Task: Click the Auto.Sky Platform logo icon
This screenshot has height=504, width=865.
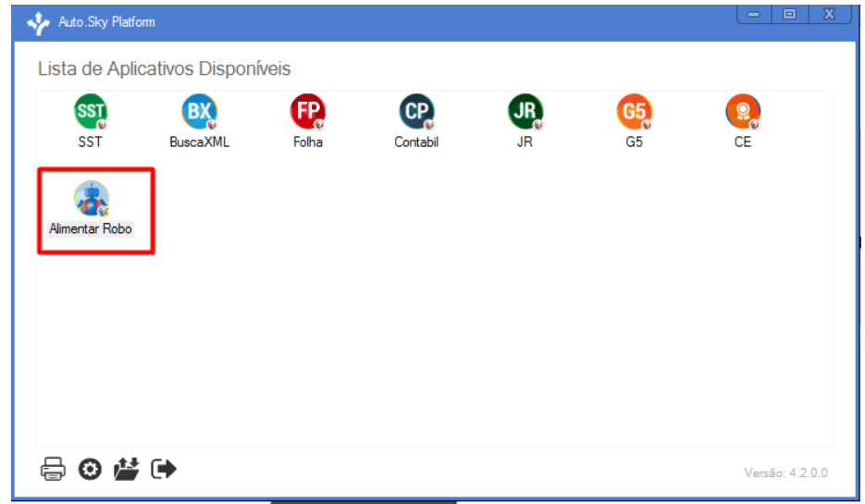Action: coord(39,23)
